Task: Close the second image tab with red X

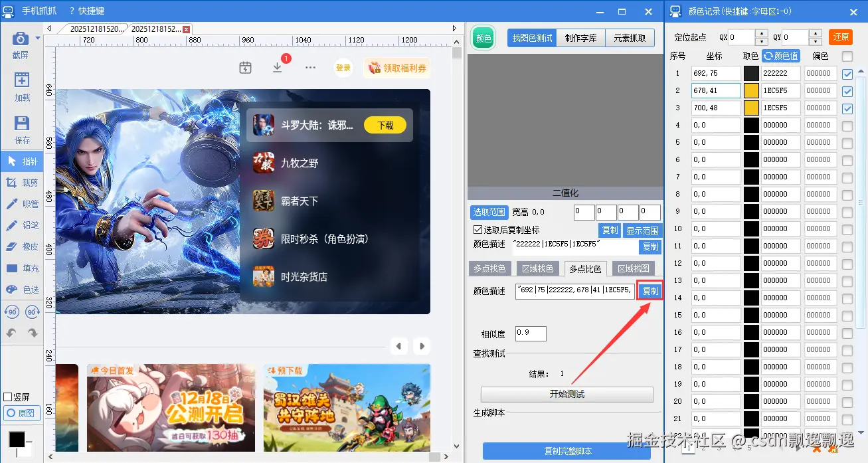Action: coord(186,29)
